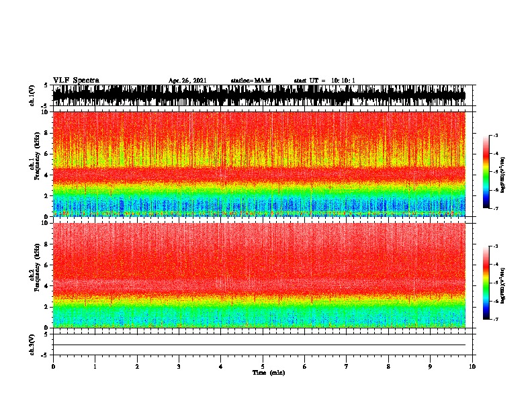Select the "start UT = 10:10:1" header text
This screenshot has height=411, width=532.
pos(324,81)
